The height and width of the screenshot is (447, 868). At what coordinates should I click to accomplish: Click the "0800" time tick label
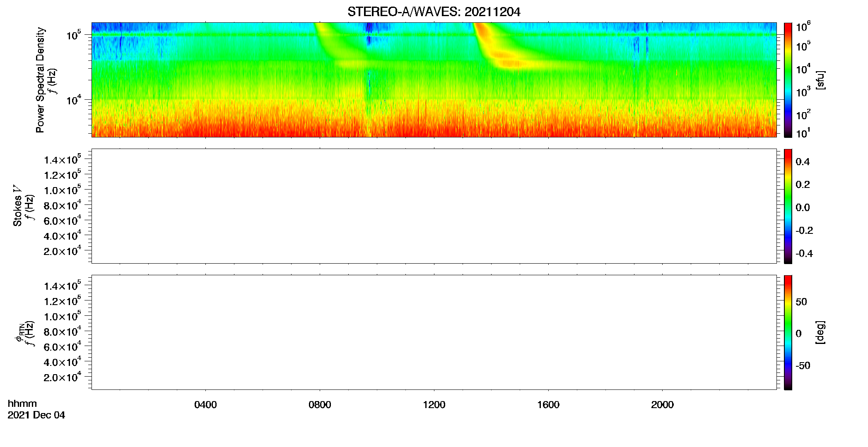click(320, 405)
